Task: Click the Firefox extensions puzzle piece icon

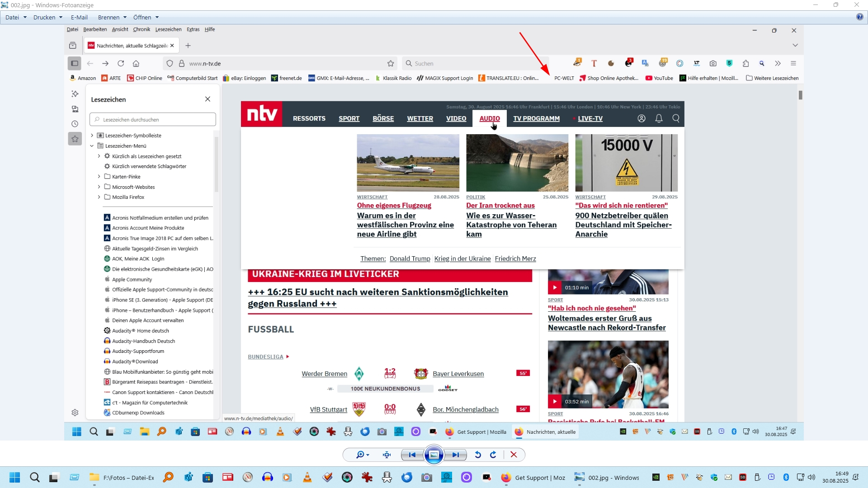Action: tap(745, 63)
